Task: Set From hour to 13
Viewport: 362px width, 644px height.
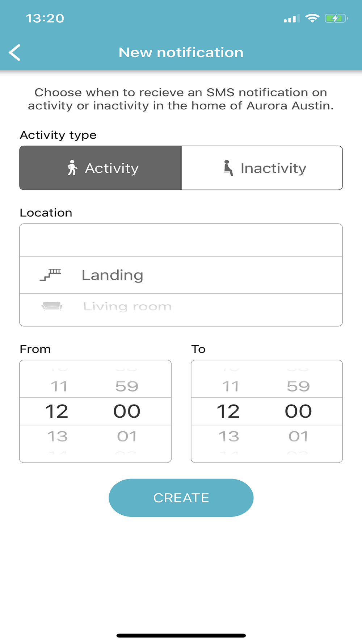Action: click(x=58, y=436)
